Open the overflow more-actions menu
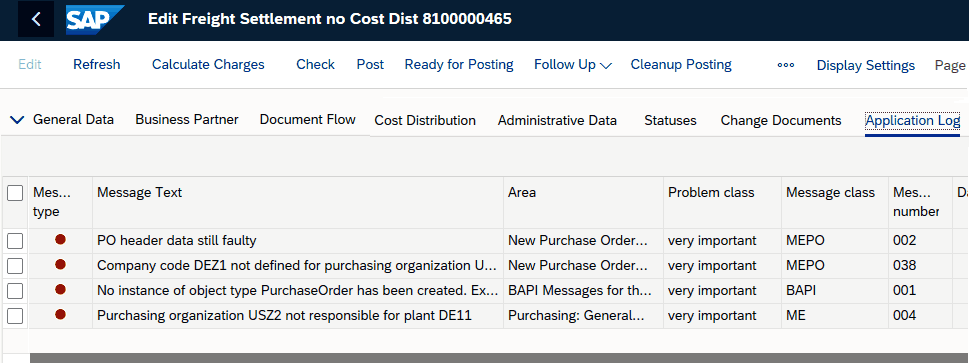Image resolution: width=969 pixels, height=363 pixels. (785, 65)
